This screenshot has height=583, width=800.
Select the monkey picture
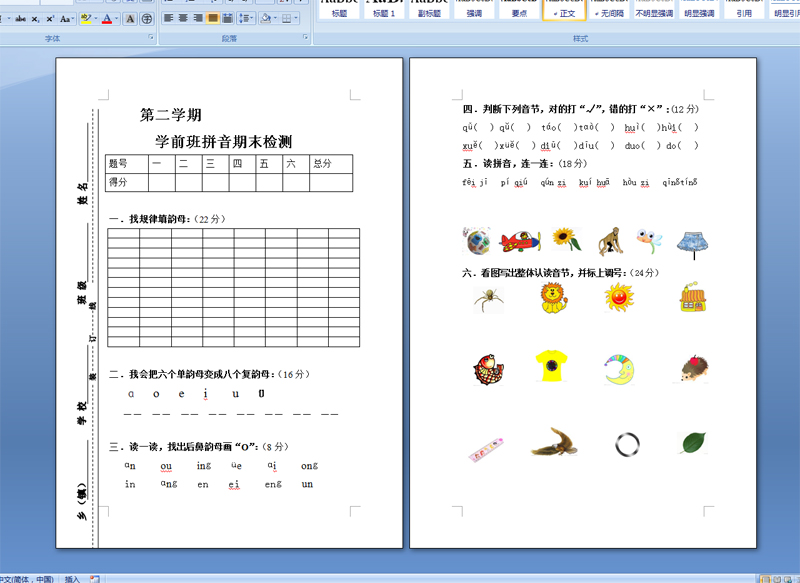(x=610, y=241)
